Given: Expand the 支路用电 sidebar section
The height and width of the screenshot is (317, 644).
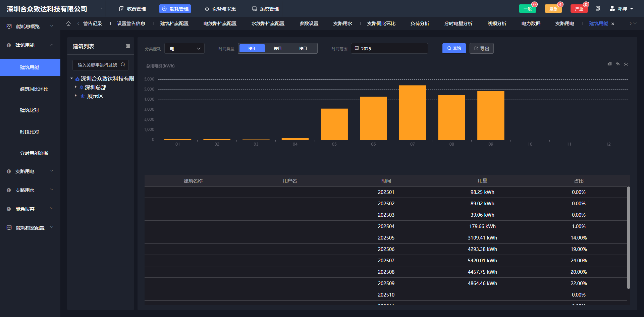Looking at the screenshot, I should 30,171.
